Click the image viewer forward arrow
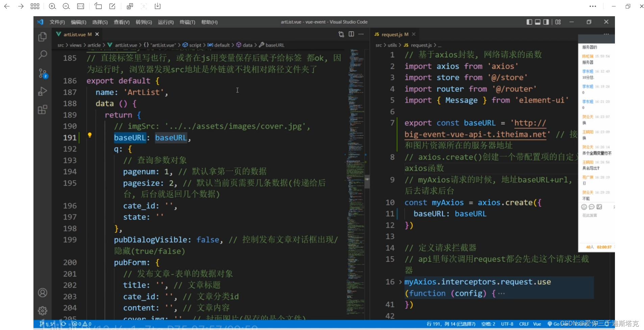 pos(21,6)
